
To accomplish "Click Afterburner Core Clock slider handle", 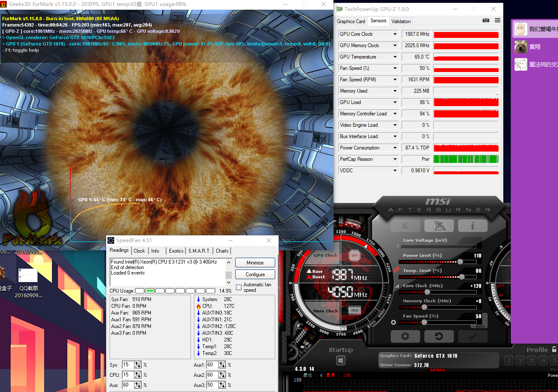I will (427, 292).
